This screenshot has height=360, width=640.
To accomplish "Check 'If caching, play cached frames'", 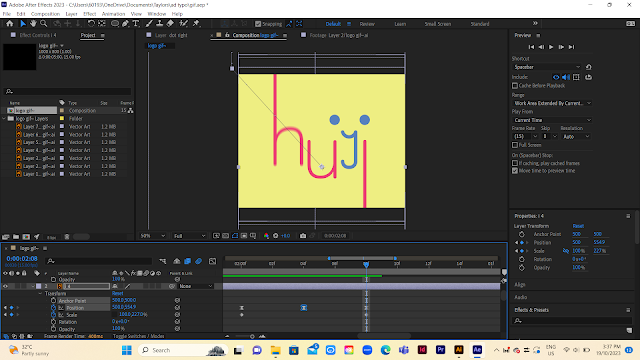I will (515, 163).
